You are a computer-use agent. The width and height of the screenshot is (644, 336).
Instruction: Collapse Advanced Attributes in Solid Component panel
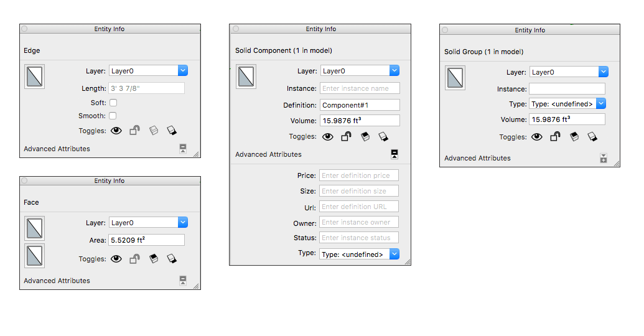(x=394, y=154)
